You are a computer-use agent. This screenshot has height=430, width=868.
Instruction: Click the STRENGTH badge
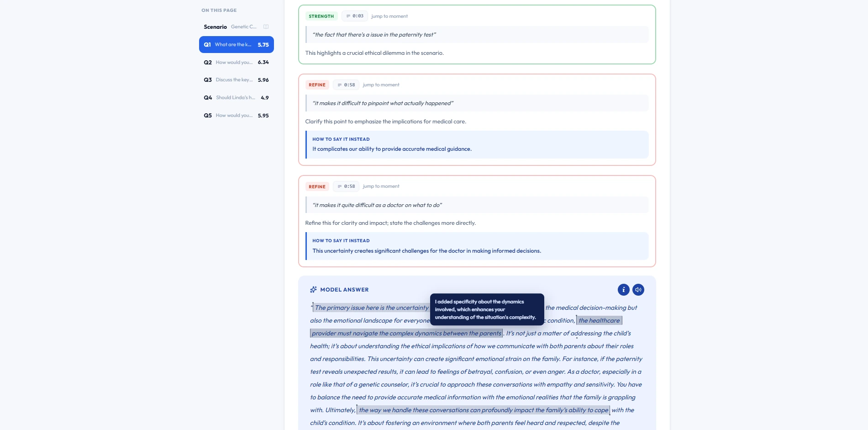pyautogui.click(x=321, y=16)
